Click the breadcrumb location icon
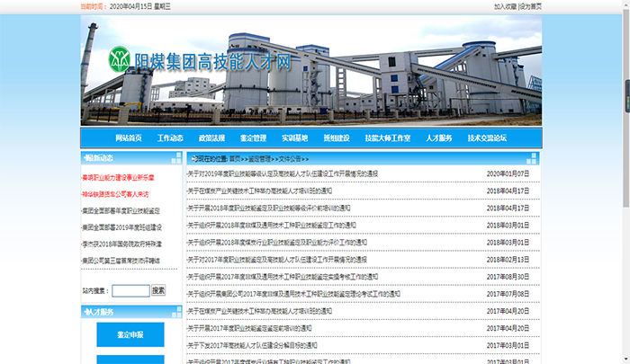 tap(192, 158)
